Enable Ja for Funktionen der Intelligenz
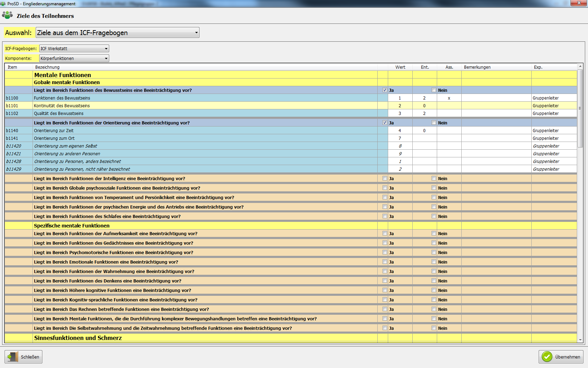Image resolution: width=588 pixels, height=368 pixels. (385, 178)
